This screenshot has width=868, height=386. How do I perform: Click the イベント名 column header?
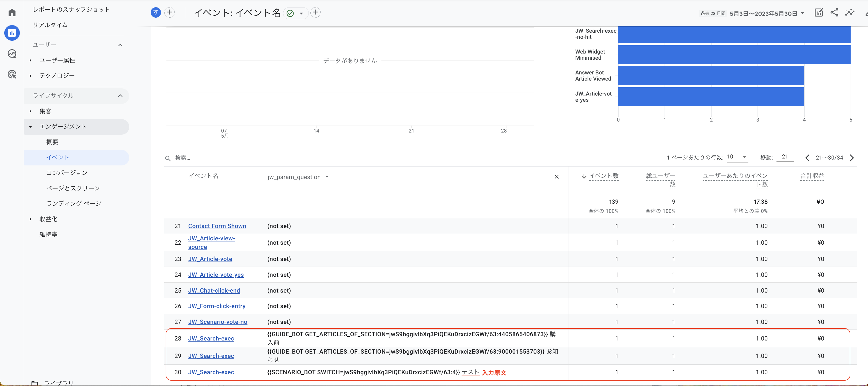203,176
